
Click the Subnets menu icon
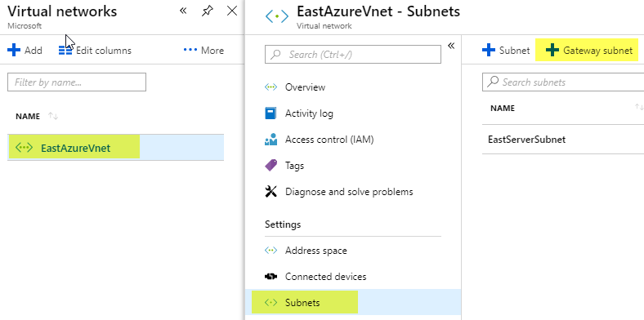pos(271,303)
